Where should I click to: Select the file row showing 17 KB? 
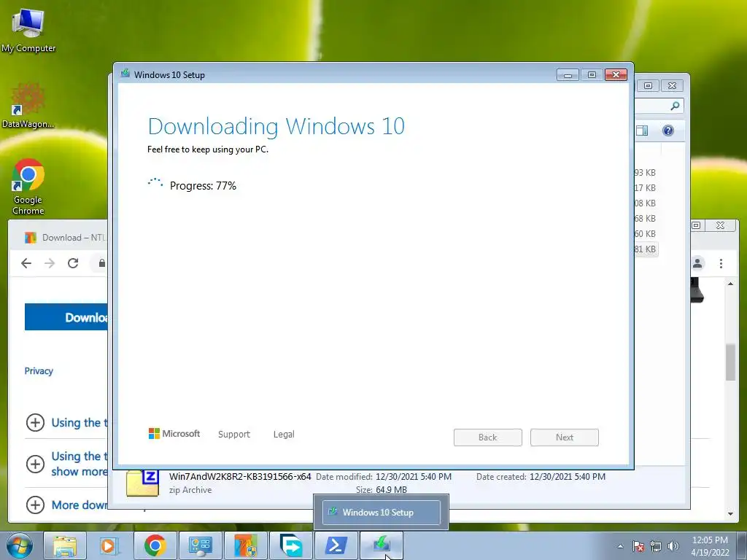645,187
